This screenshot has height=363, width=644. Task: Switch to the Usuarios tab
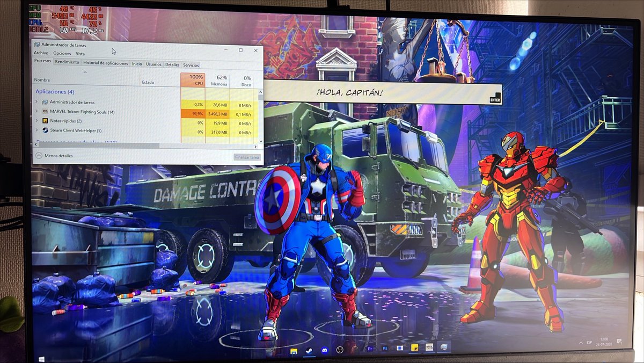154,64
